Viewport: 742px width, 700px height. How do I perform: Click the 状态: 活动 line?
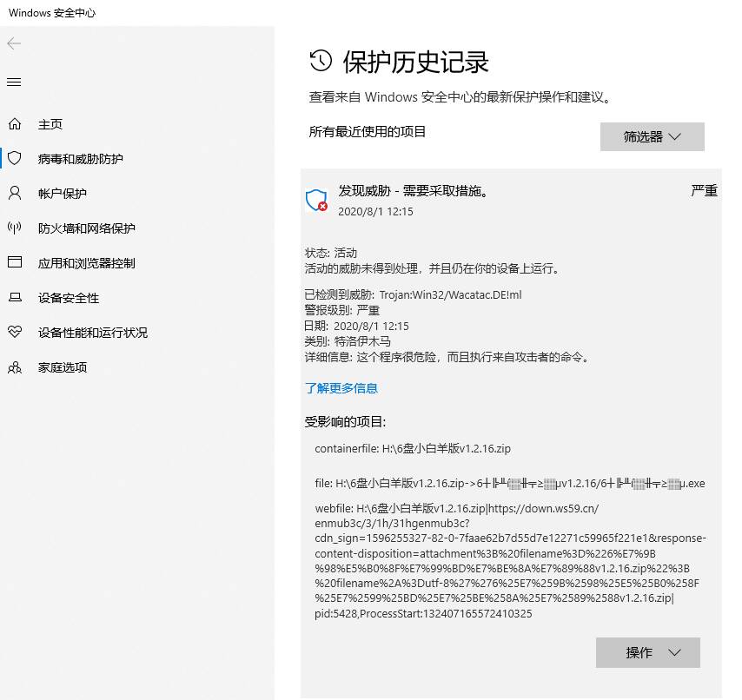click(x=331, y=253)
